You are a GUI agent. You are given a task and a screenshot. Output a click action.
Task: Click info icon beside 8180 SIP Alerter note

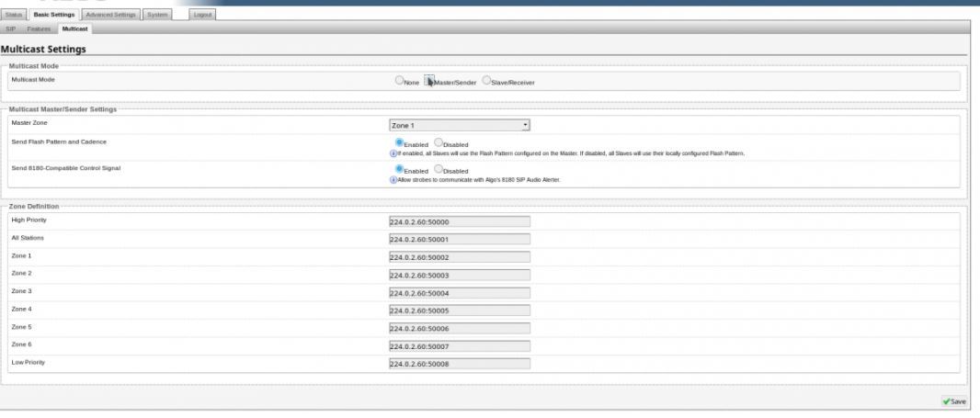[393, 179]
